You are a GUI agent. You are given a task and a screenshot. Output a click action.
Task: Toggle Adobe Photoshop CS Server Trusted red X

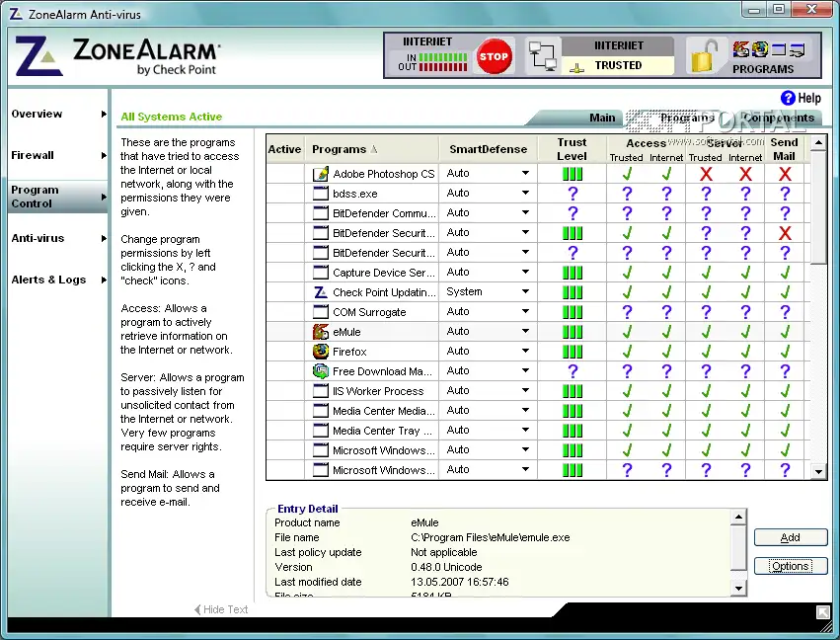pos(706,174)
